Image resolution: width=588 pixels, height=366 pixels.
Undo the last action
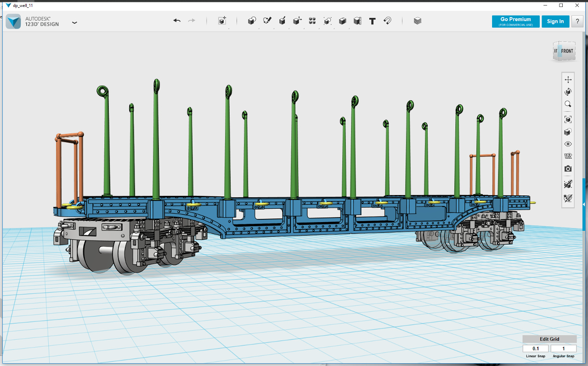(x=177, y=21)
